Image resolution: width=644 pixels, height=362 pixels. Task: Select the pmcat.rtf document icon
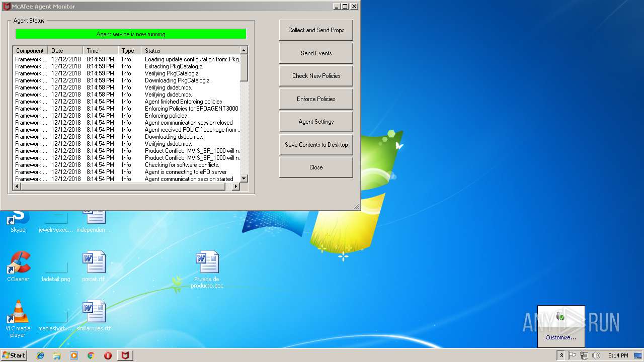(x=94, y=266)
